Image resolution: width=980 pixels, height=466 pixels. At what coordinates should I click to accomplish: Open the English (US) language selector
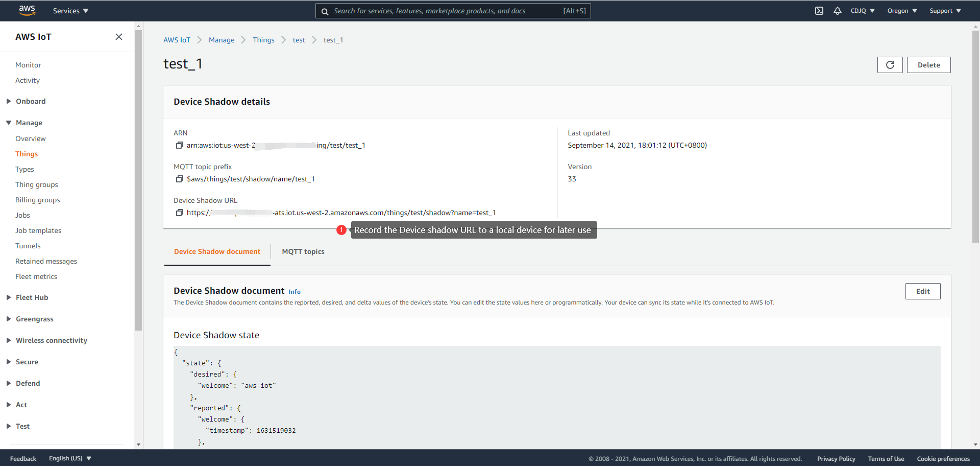click(x=70, y=458)
